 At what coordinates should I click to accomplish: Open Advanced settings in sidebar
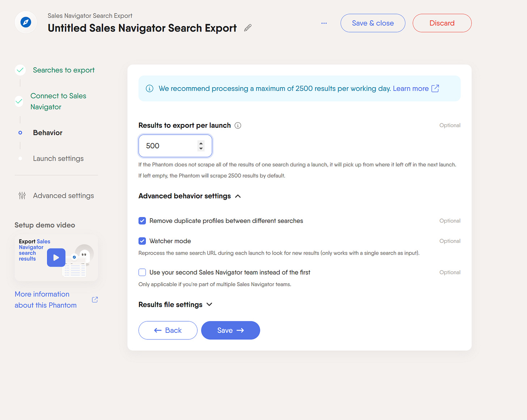click(x=63, y=196)
